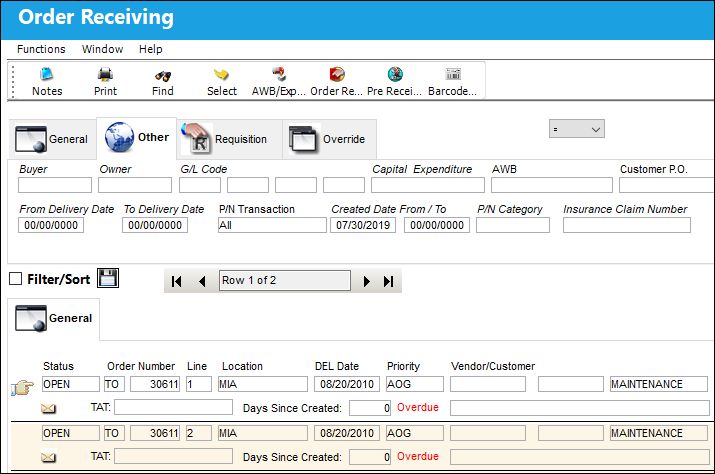Image resolution: width=715 pixels, height=474 pixels.
Task: Switch to the Requisition tab
Action: click(229, 139)
